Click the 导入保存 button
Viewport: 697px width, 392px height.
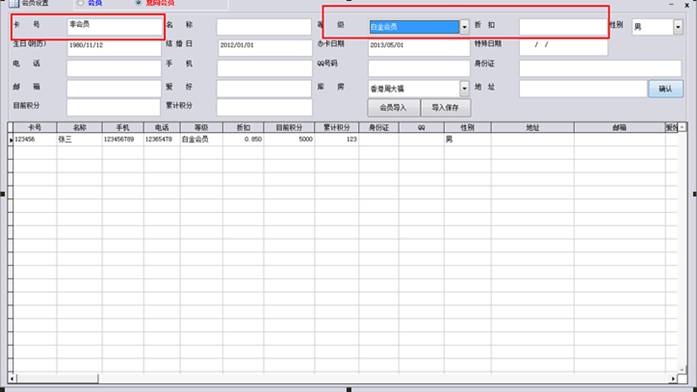445,107
